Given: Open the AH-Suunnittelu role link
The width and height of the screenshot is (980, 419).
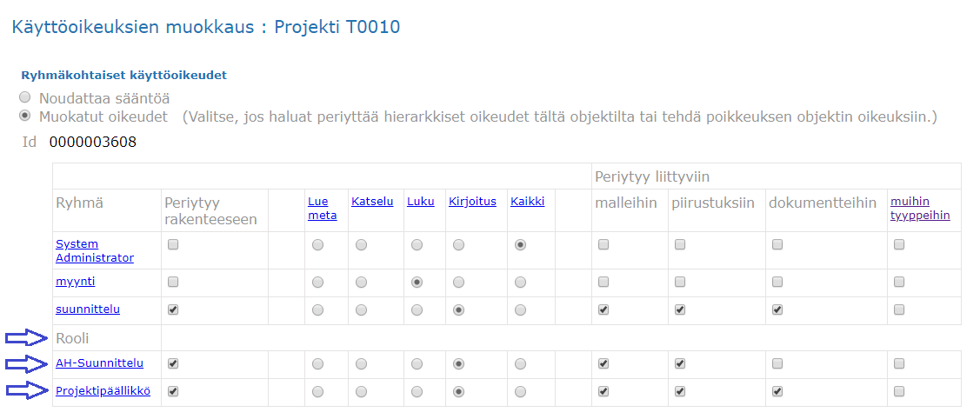Looking at the screenshot, I should coord(99,363).
